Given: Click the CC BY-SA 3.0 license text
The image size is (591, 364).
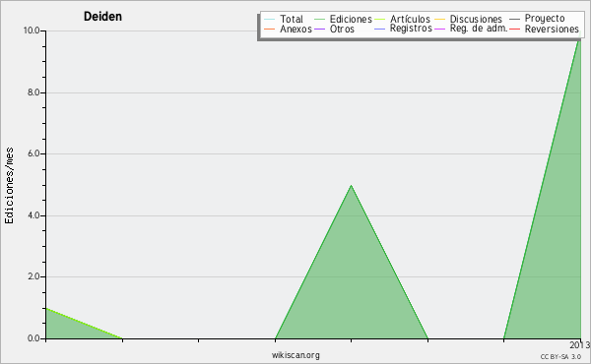Looking at the screenshot, I should click(x=560, y=356).
